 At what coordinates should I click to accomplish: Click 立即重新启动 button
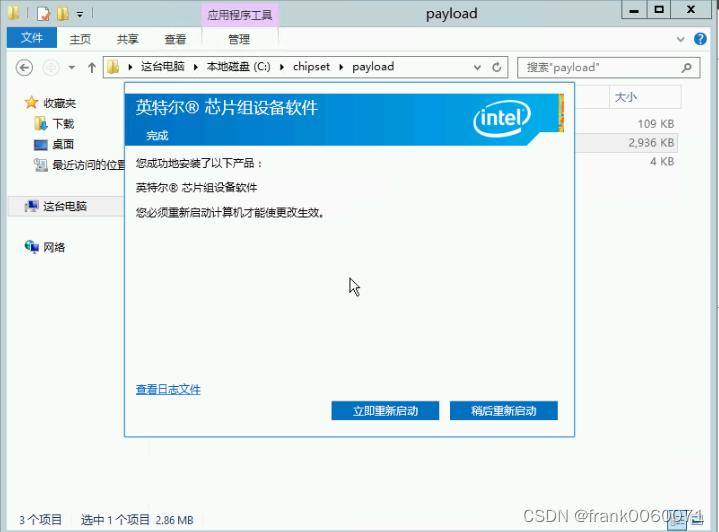[x=385, y=410]
